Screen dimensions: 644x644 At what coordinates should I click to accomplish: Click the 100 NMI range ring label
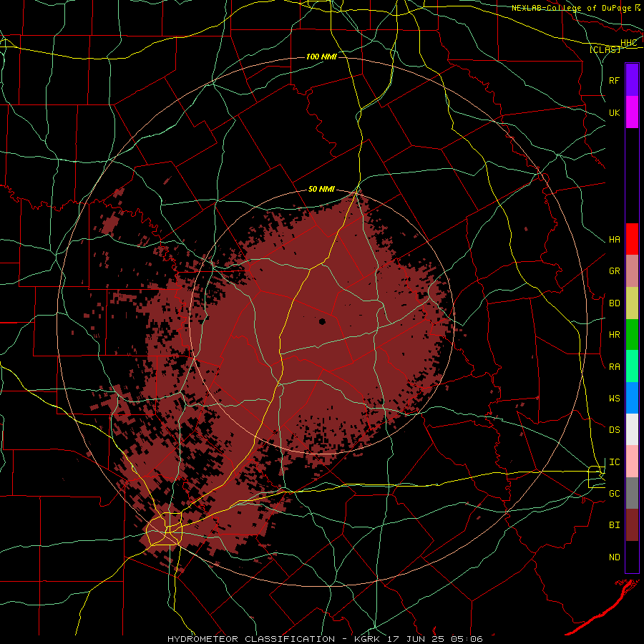(321, 57)
